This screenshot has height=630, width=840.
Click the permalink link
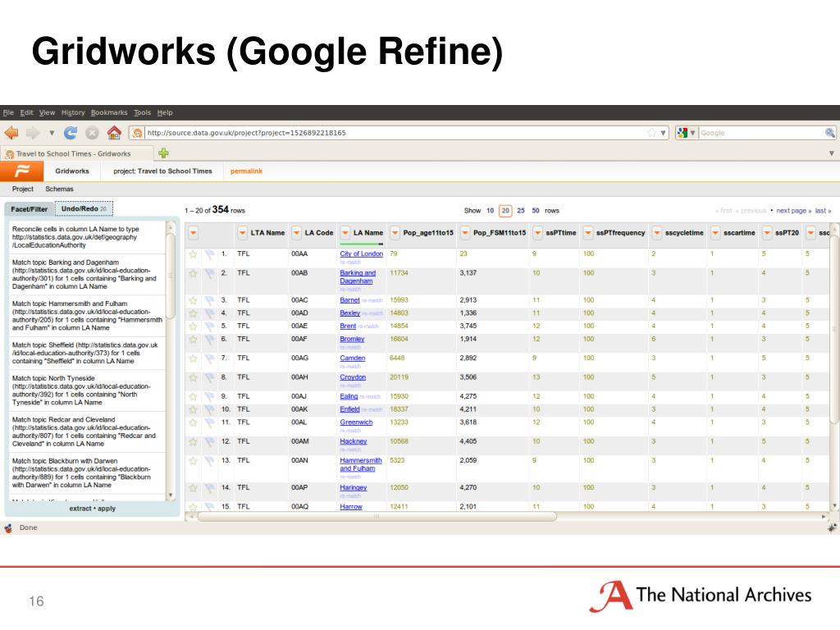246,171
